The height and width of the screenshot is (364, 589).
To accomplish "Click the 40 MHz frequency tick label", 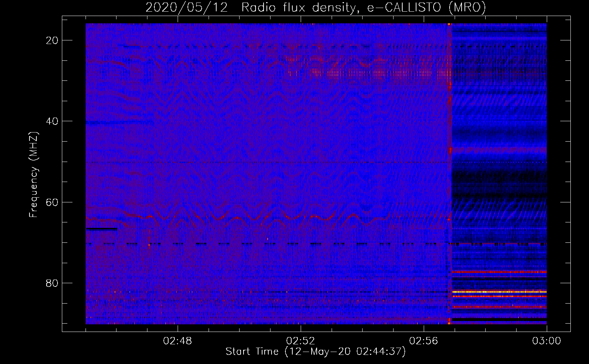I will pyautogui.click(x=52, y=121).
